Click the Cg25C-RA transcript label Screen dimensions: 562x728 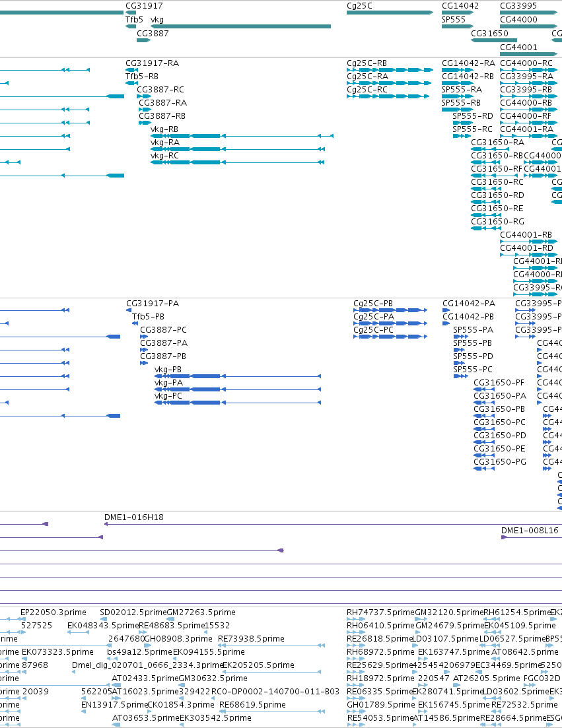coord(367,76)
